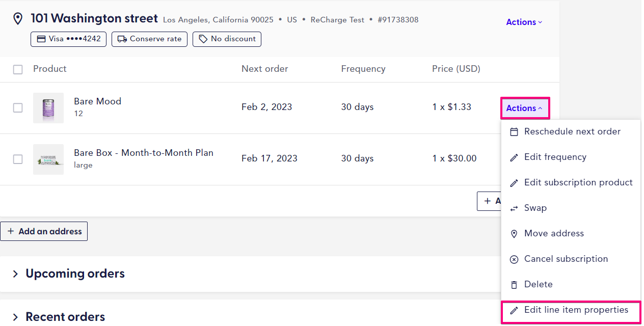This screenshot has height=326, width=644.
Task: Collapse the Bare Mood Actions dropdown
Action: pos(524,108)
